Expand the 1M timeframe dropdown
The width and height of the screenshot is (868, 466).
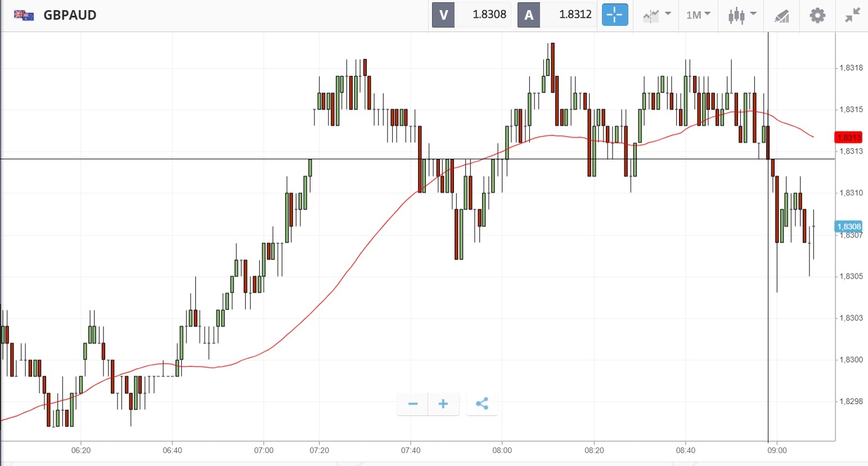[698, 15]
